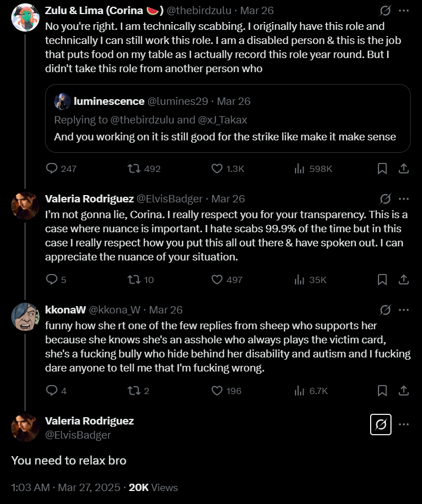Click Grok icon on kkonaW's tweet
Screen dimensions: 422x504
tap(385, 310)
